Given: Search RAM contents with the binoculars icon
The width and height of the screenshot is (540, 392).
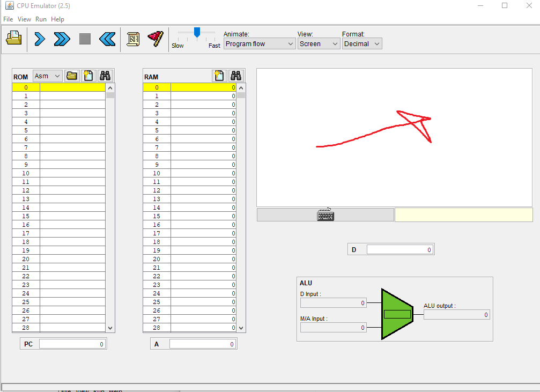Looking at the screenshot, I should [236, 75].
